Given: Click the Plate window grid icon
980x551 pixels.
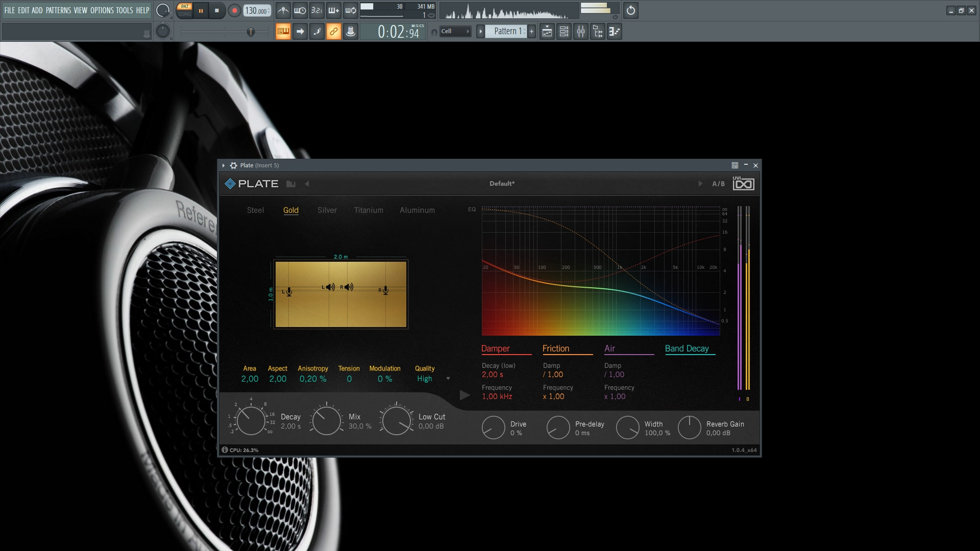Looking at the screenshot, I should [x=735, y=165].
